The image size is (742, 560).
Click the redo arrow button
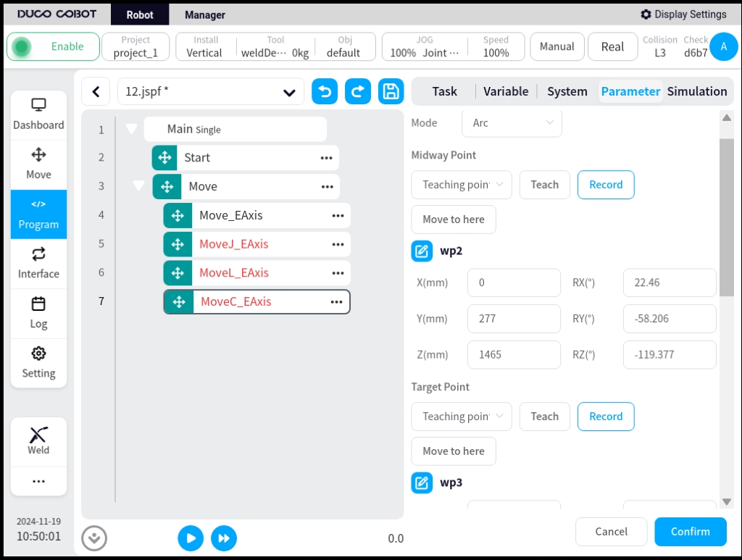358,91
